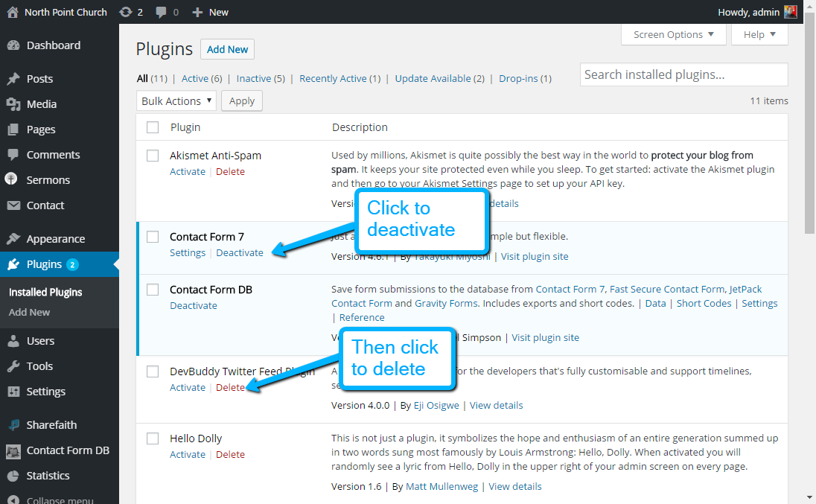Click the Contact envelope icon
The height and width of the screenshot is (504, 816).
(x=13, y=205)
